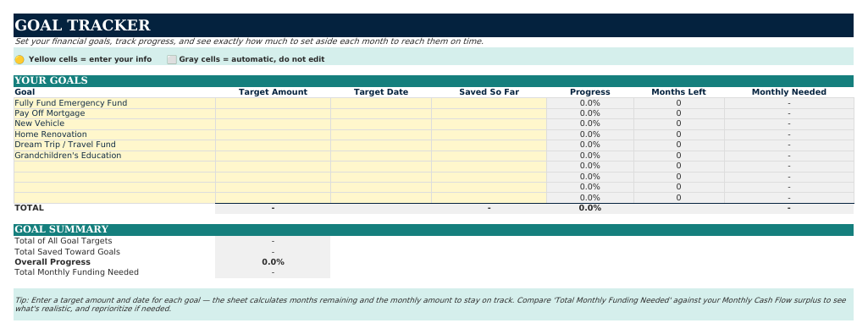868x334 pixels.
Task: Click the Total Monthly Funding Needed label
Action: (76, 272)
